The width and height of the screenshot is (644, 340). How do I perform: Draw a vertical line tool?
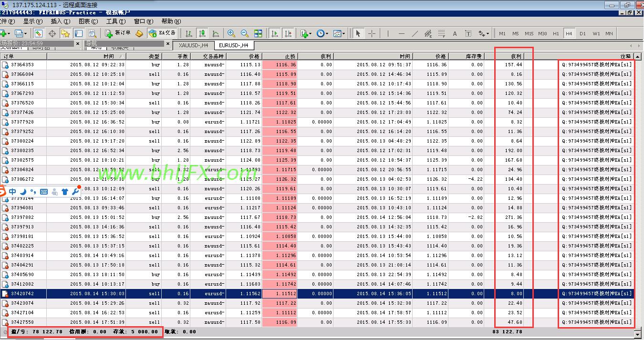click(388, 33)
